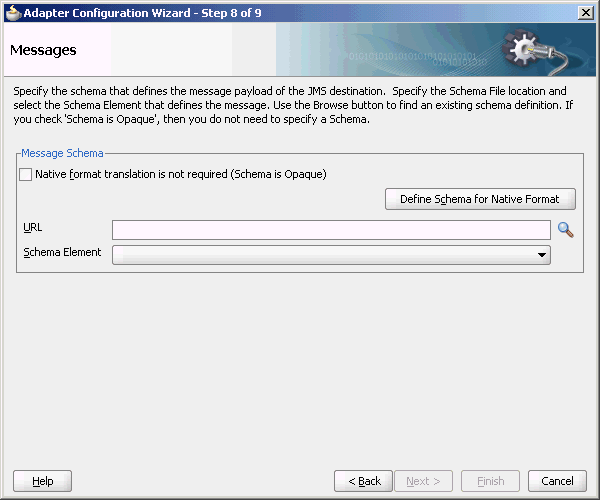This screenshot has height=500, width=600.
Task: Click the Adapter Configuration Wizard title bar text
Action: click(142, 13)
